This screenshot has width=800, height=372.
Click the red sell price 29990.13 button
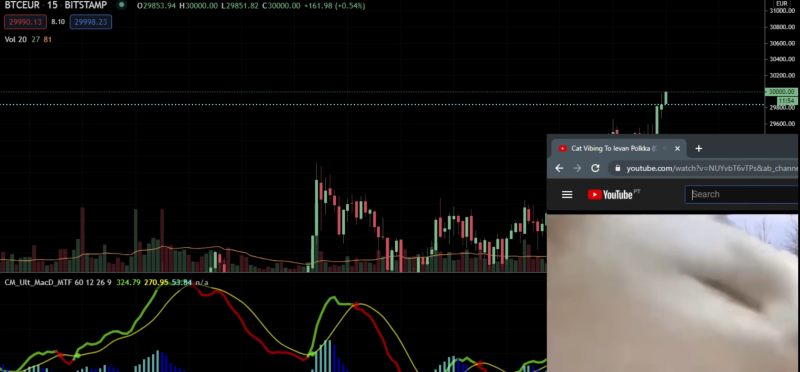(x=26, y=22)
